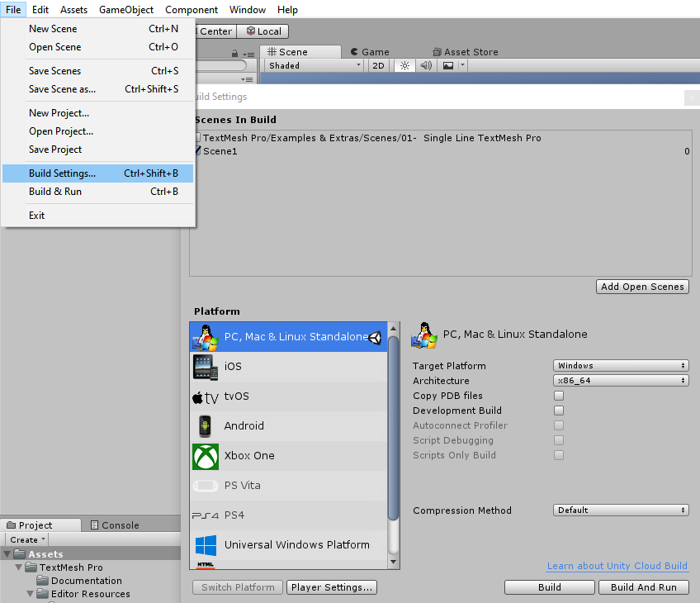
Task: Open Shaded draw mode dropdown
Action: pyautogui.click(x=315, y=65)
